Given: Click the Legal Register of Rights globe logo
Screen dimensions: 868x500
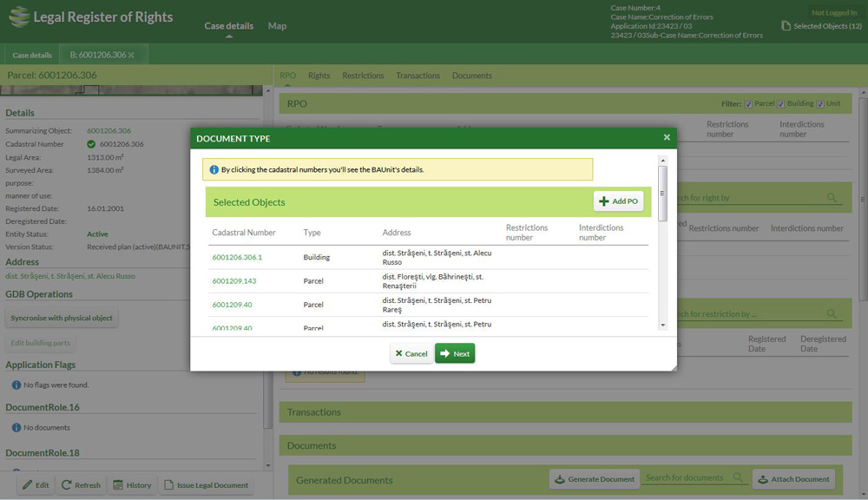Looking at the screenshot, I should tap(19, 16).
